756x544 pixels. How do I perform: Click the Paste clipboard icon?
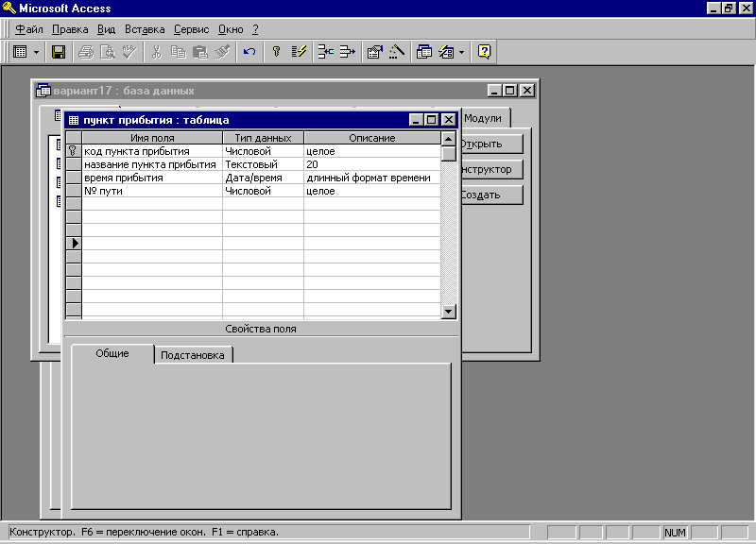(200, 52)
